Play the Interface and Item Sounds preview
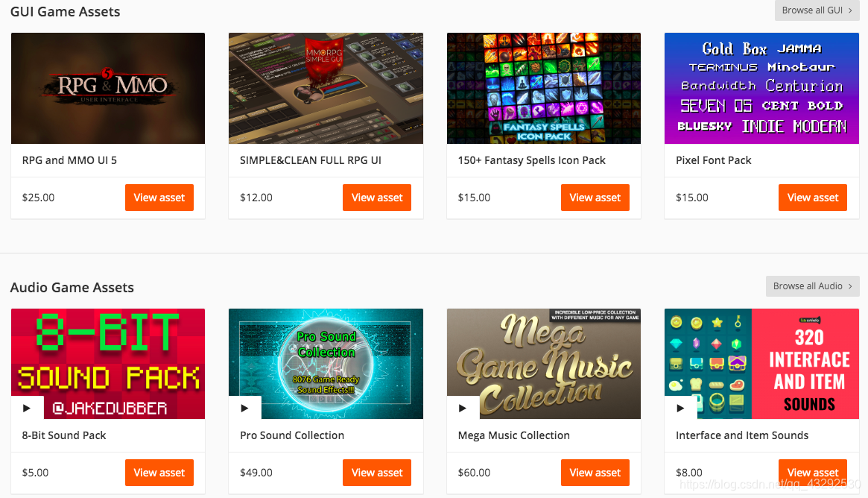Viewport: 868px width, 498px height. [x=680, y=409]
